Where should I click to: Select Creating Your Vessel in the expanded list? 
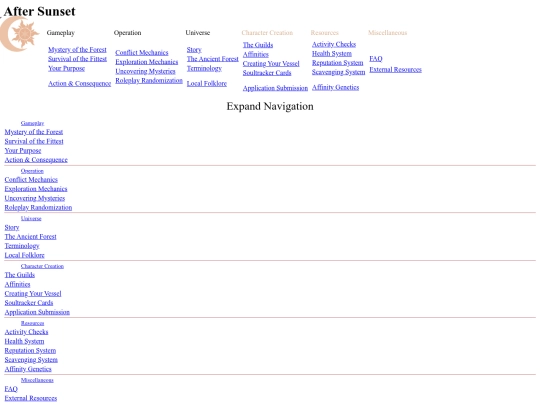tap(33, 294)
